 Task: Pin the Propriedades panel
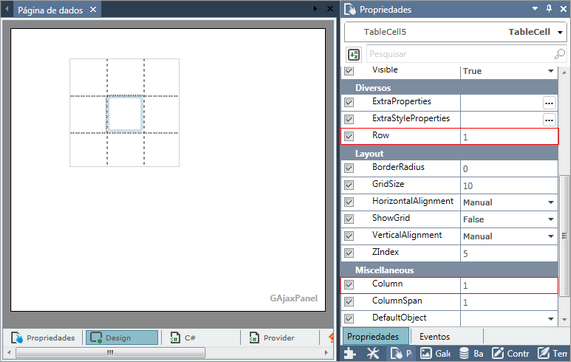[549, 9]
